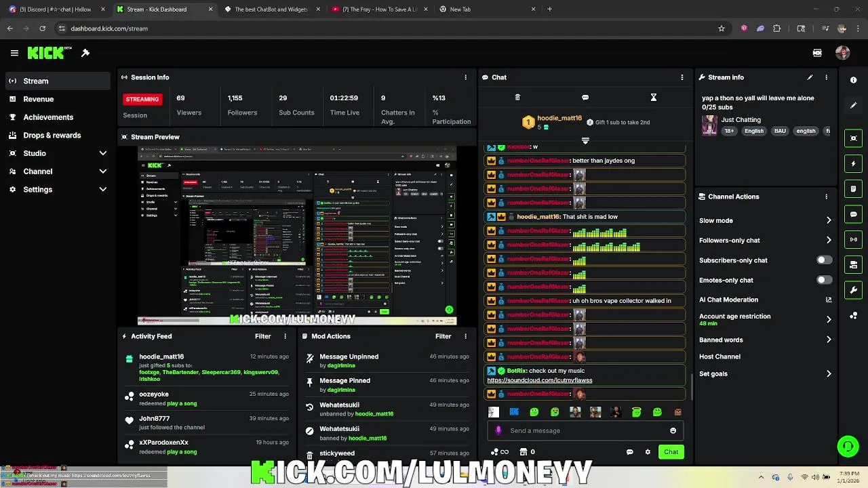Viewport: 868px width, 488px height.
Task: Click the lightning bolt icon in right sidebar
Action: [854, 163]
